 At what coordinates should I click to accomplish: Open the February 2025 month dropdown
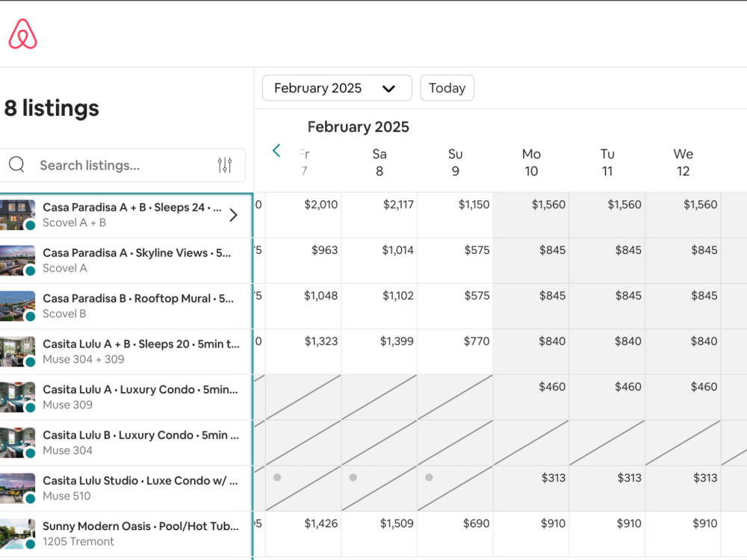[337, 88]
